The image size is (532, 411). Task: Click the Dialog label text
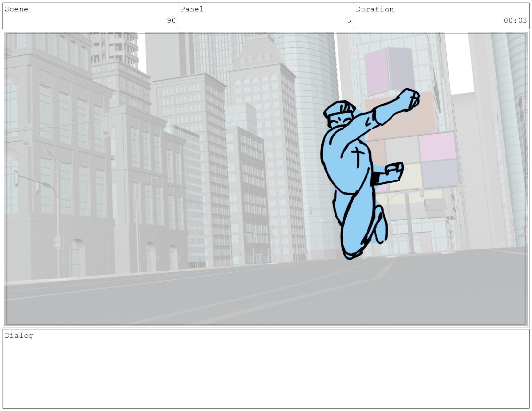tap(19, 336)
